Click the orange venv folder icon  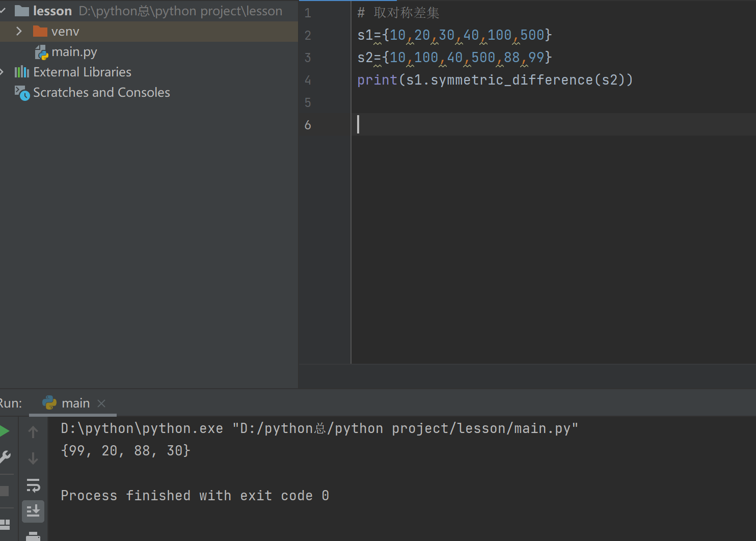[40, 31]
